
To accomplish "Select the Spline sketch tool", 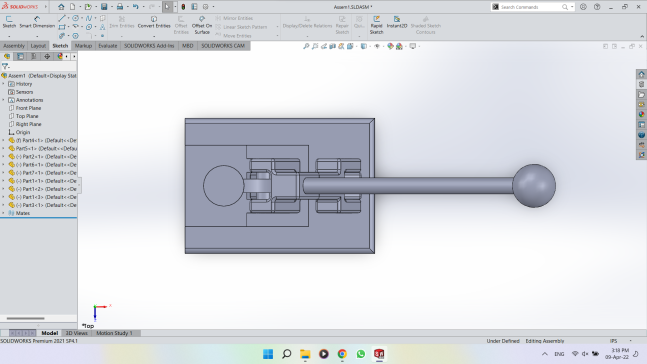I will [89, 18].
